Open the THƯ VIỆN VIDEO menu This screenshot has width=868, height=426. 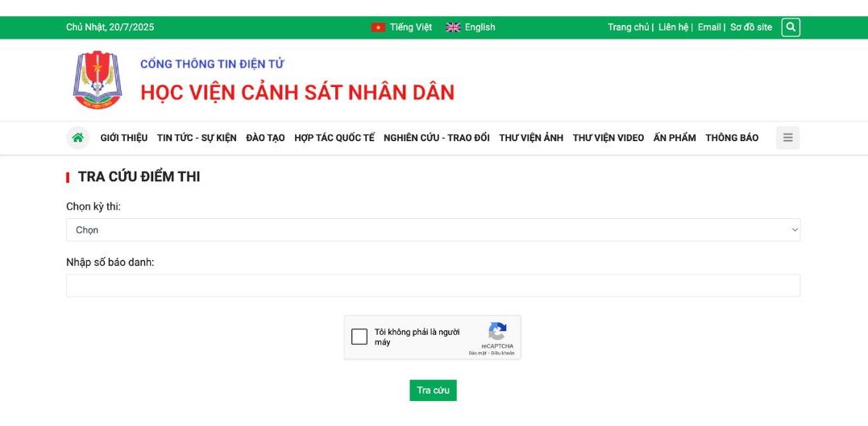point(608,138)
